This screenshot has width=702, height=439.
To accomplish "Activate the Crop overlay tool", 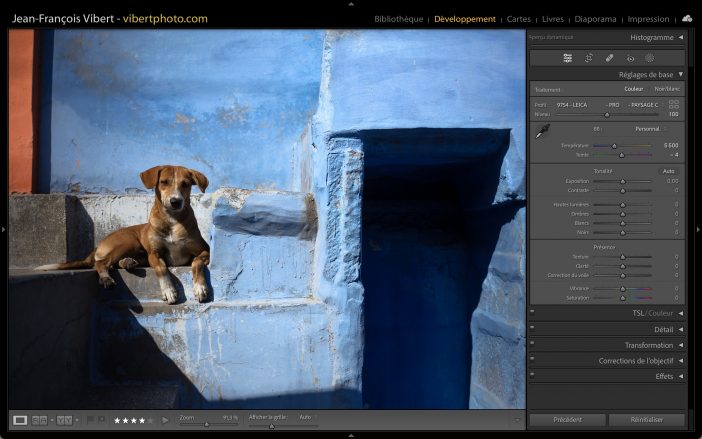I will click(589, 58).
